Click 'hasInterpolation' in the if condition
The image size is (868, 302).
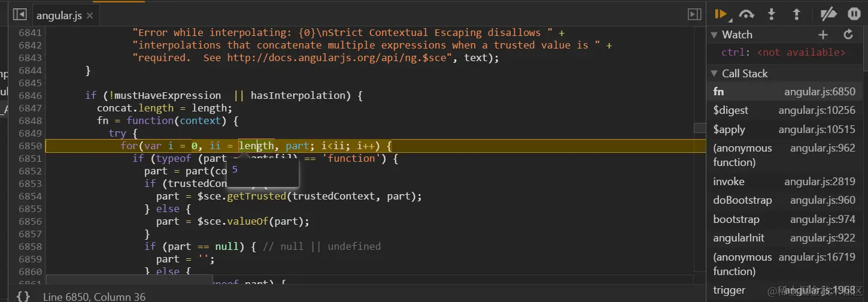(x=298, y=95)
